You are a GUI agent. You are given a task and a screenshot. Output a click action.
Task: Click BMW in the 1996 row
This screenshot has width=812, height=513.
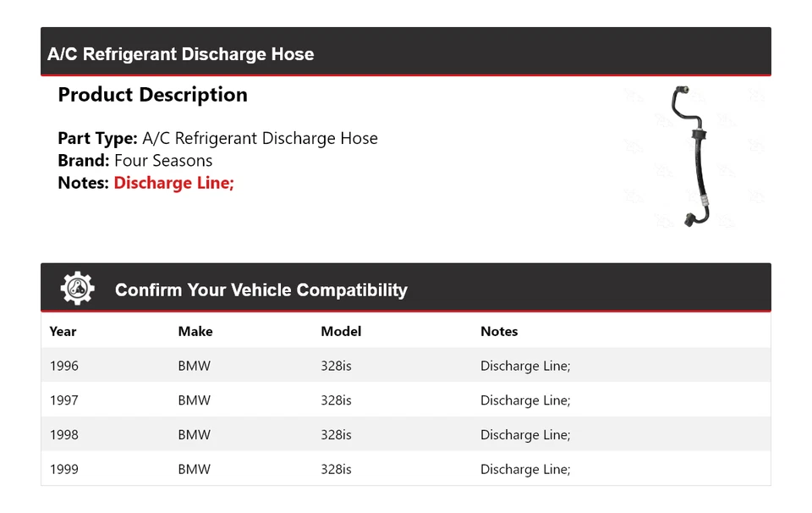coord(195,366)
